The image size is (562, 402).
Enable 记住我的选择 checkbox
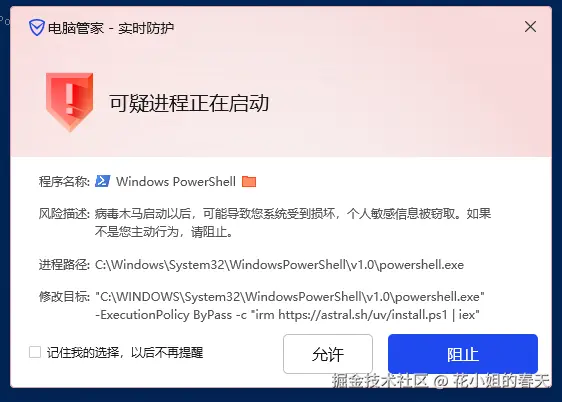point(35,352)
